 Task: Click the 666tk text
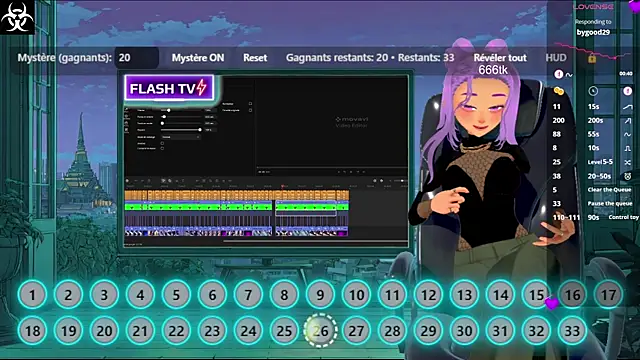(x=493, y=70)
